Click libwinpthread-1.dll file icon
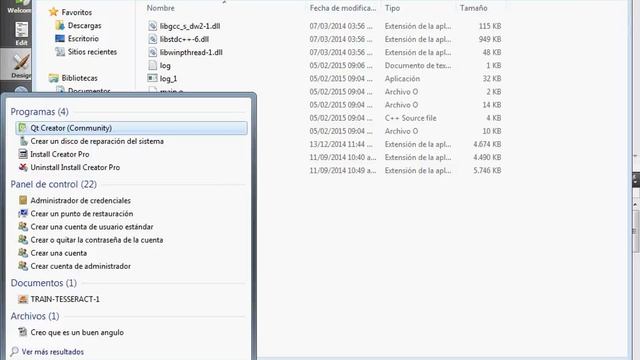 tap(153, 52)
